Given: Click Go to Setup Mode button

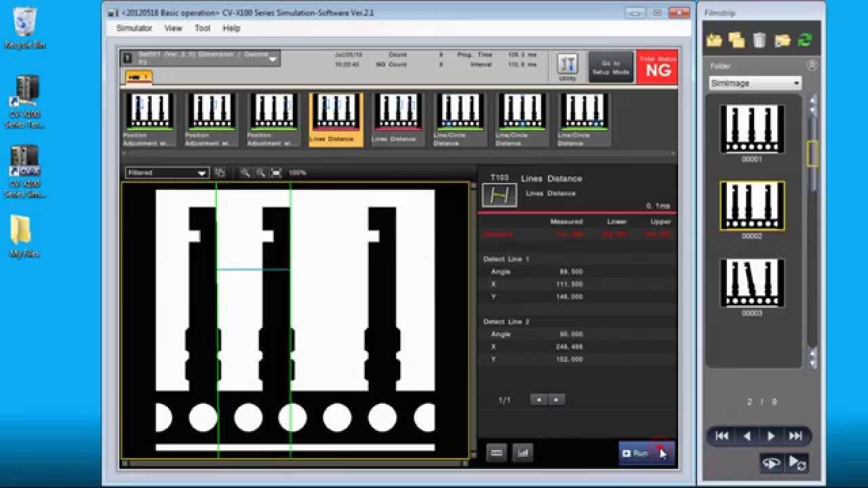Looking at the screenshot, I should coord(610,67).
